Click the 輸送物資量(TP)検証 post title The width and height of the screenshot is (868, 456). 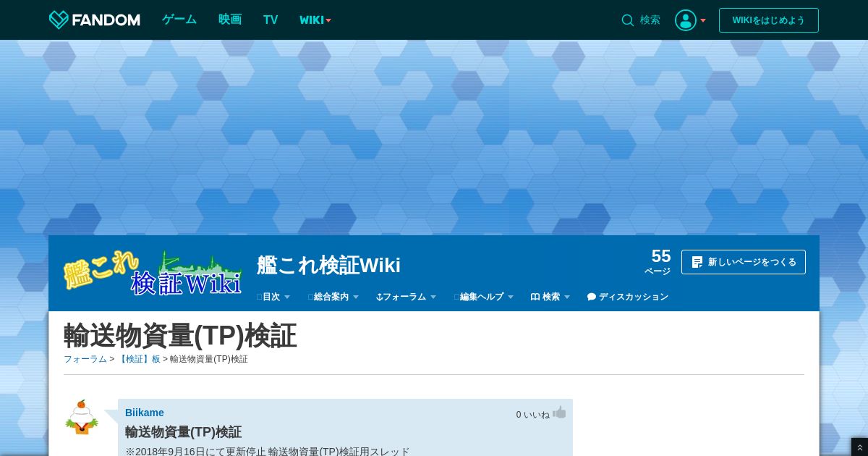183,432
